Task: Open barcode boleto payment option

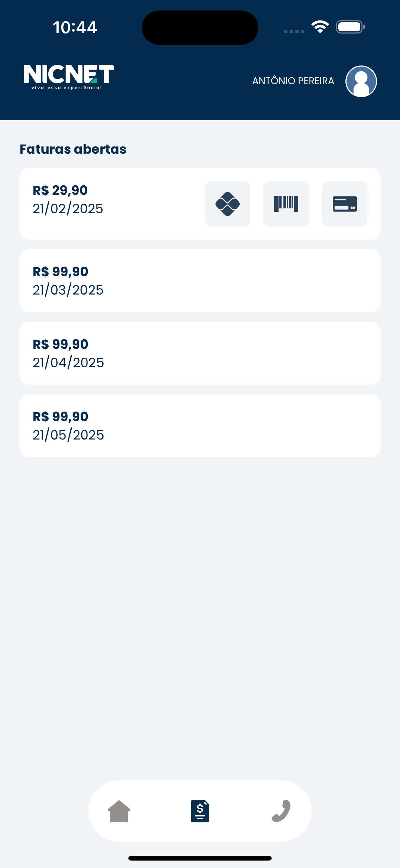Action: point(286,204)
